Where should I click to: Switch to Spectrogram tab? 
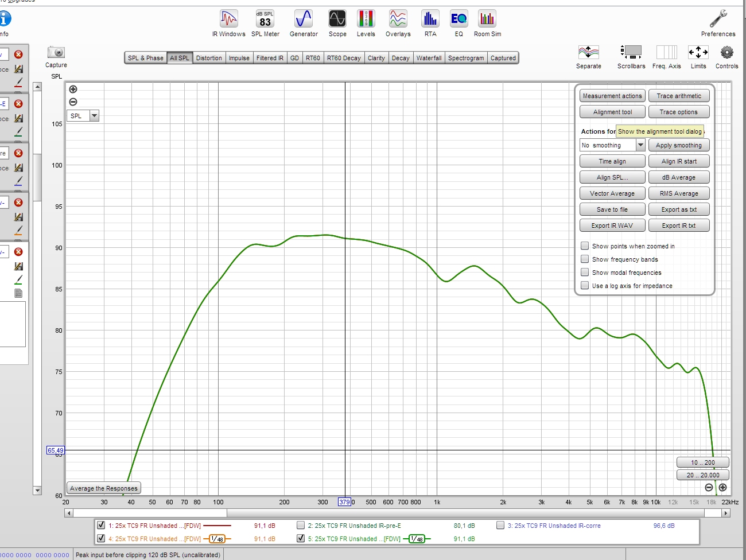466,58
